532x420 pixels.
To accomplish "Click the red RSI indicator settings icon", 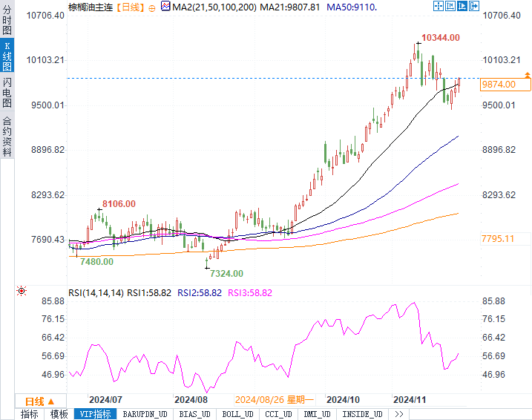I will point(22,292).
